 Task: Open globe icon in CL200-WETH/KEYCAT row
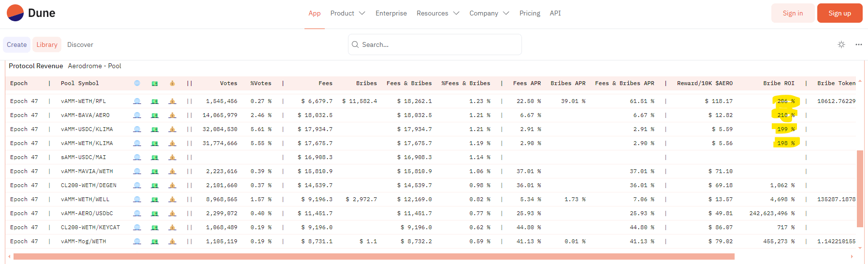click(x=137, y=227)
